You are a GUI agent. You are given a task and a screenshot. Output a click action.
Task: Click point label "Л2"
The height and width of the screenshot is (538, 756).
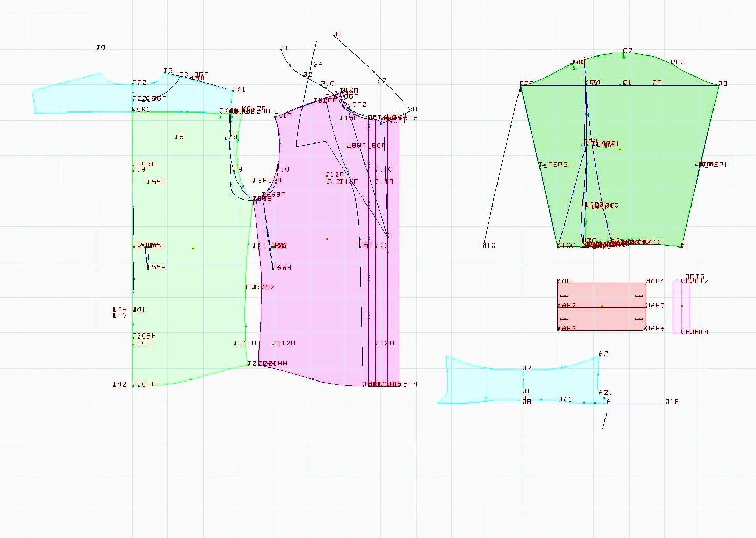coord(382,81)
